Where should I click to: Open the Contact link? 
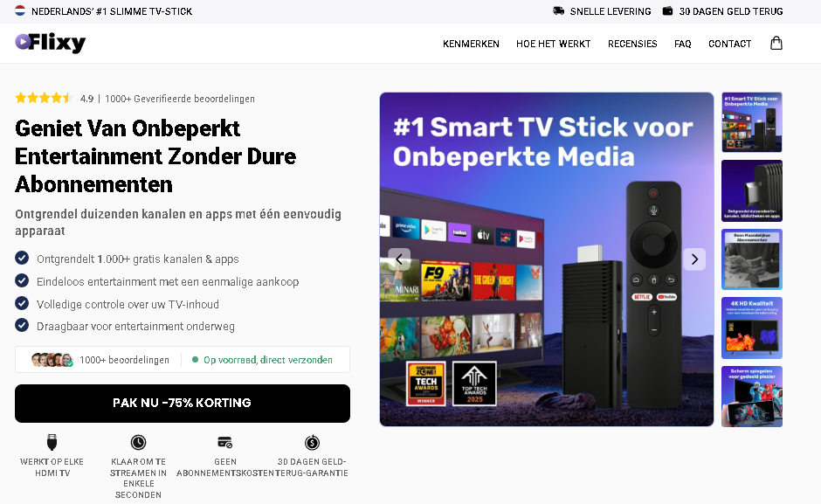[x=729, y=44]
